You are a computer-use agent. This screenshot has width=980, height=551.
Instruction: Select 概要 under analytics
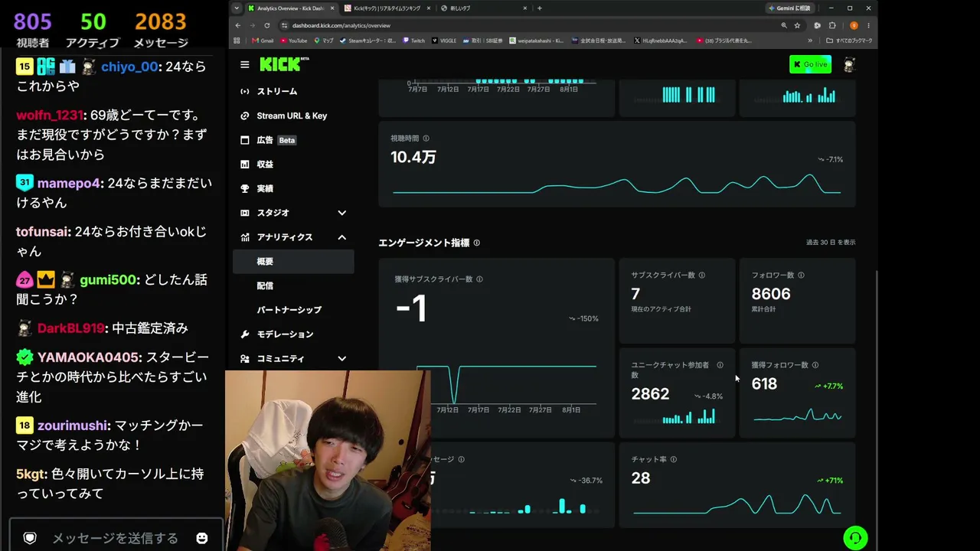293,261
